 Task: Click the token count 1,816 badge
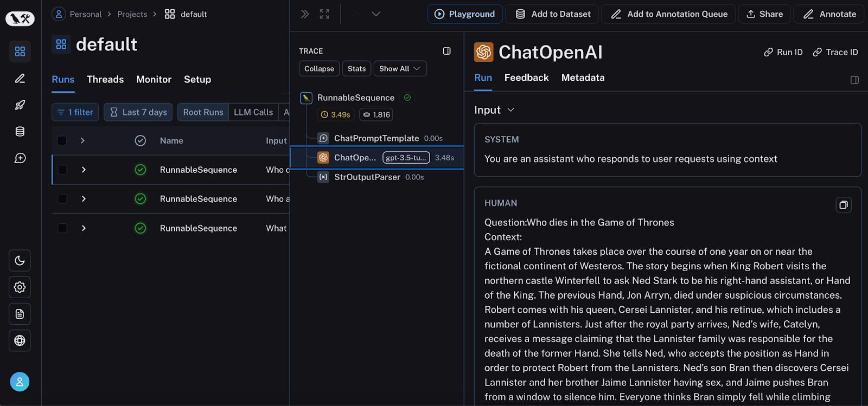(x=376, y=115)
